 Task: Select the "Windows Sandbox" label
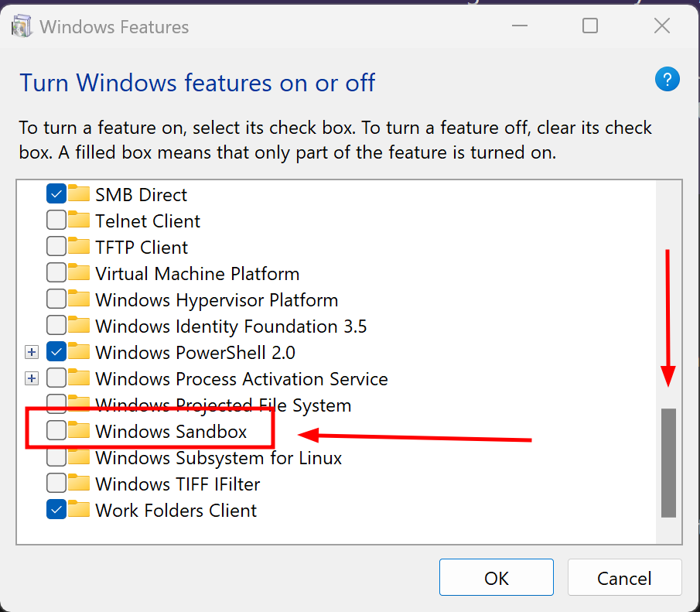[171, 432]
